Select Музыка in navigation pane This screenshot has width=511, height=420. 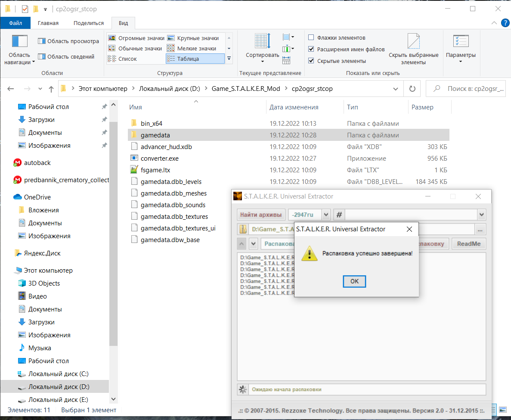click(40, 348)
